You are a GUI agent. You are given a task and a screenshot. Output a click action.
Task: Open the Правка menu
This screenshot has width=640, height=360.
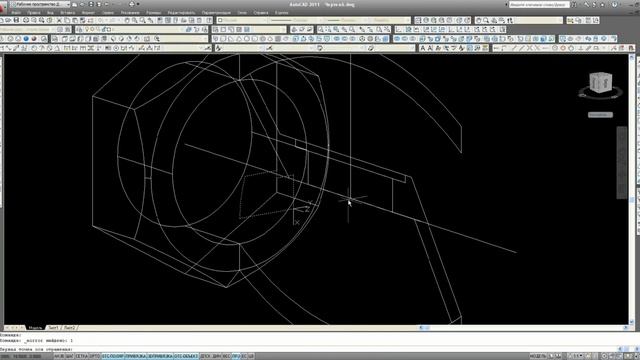point(33,13)
